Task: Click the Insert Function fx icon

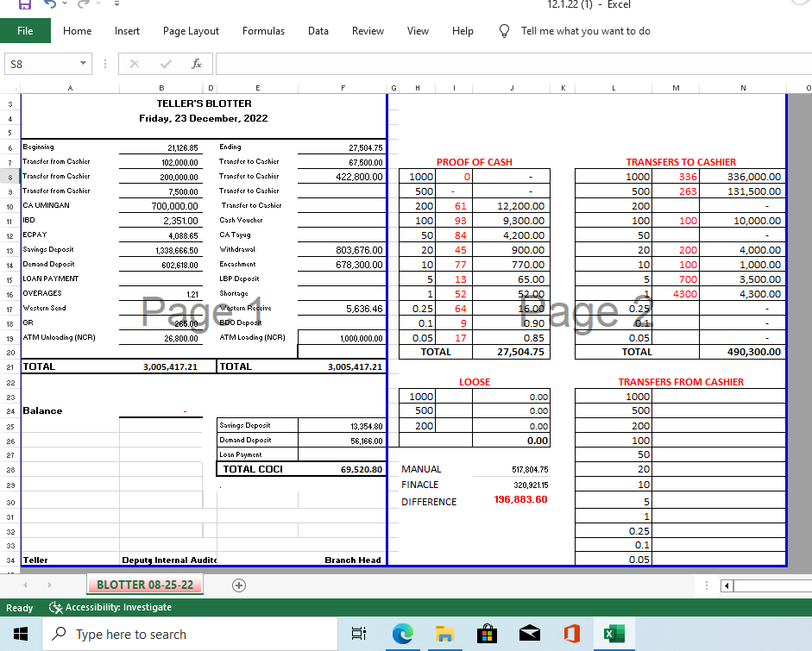Action: (x=197, y=64)
